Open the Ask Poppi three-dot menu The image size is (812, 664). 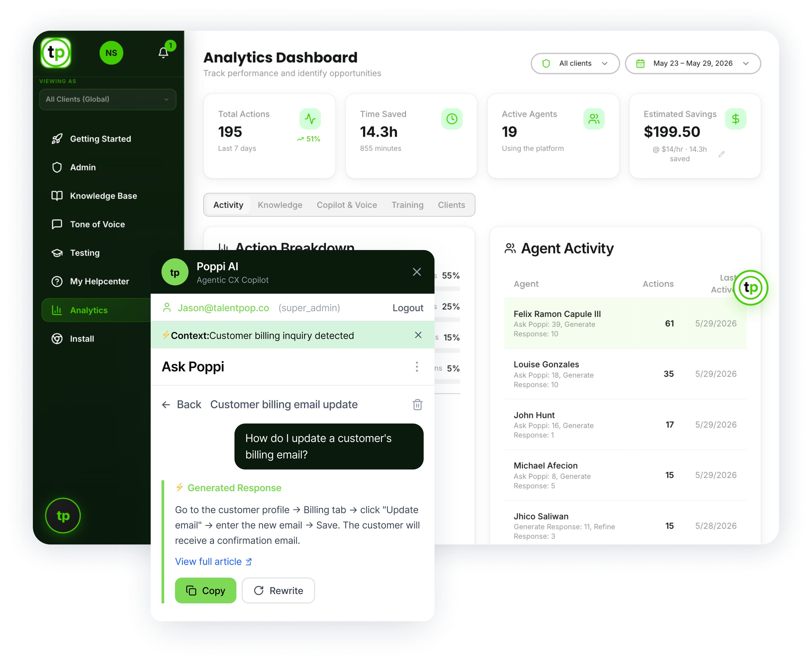coord(416,367)
